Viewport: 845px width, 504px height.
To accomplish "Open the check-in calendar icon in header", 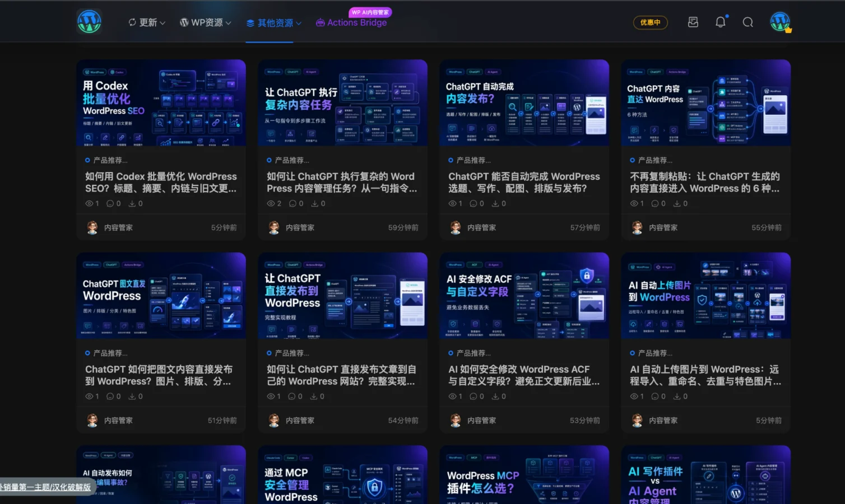I will [693, 22].
